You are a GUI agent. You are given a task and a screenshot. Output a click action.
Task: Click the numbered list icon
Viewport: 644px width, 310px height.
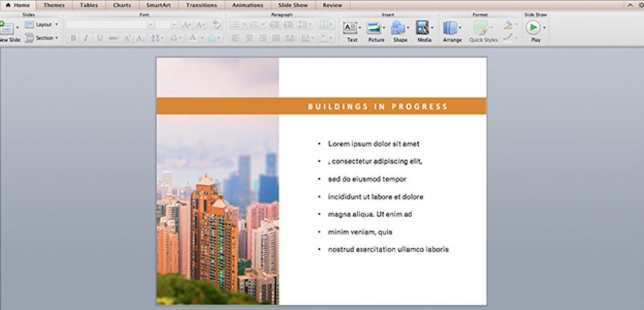(x=254, y=25)
